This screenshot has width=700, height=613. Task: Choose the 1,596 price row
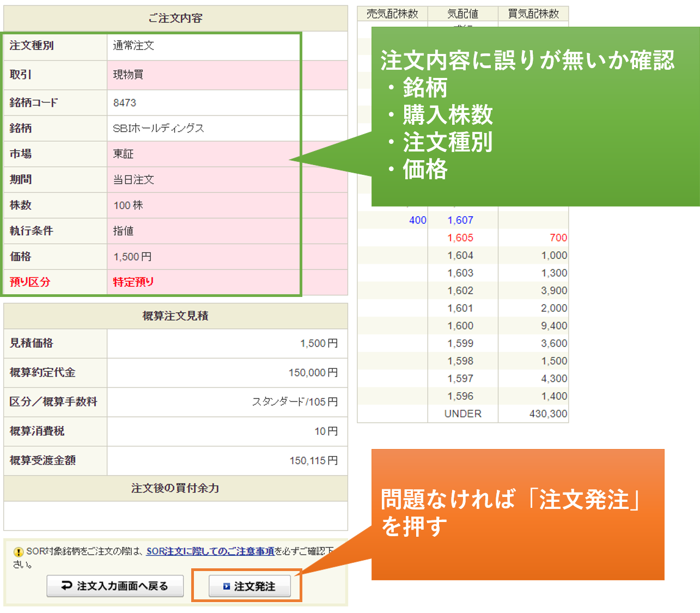(x=460, y=396)
